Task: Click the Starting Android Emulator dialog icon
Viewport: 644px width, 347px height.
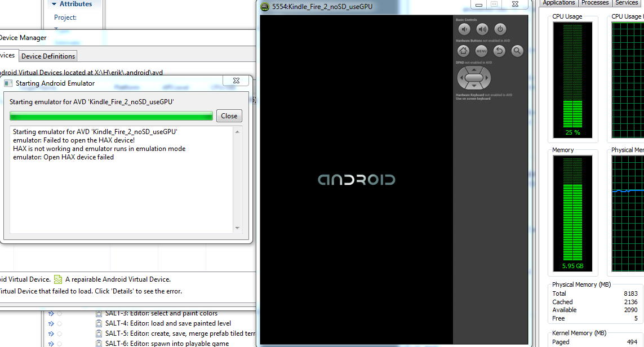Action: click(x=8, y=83)
